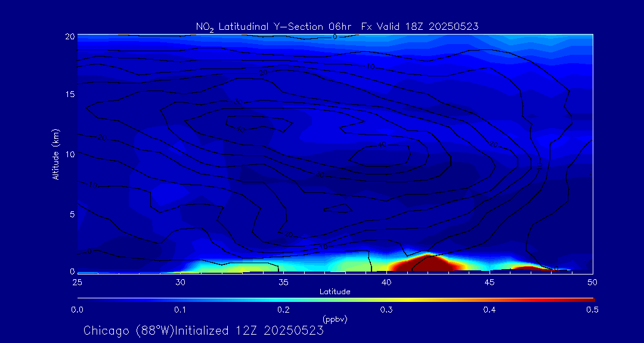Click the plot title starting "NO2 Latitudinal Y-Section"
The height and width of the screenshot is (343, 644).
coord(337,27)
